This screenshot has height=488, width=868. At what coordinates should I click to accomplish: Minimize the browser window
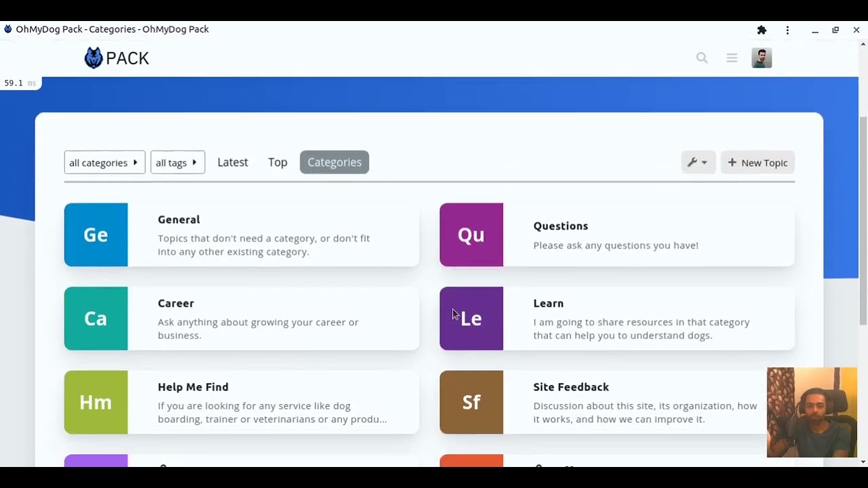pos(815,30)
